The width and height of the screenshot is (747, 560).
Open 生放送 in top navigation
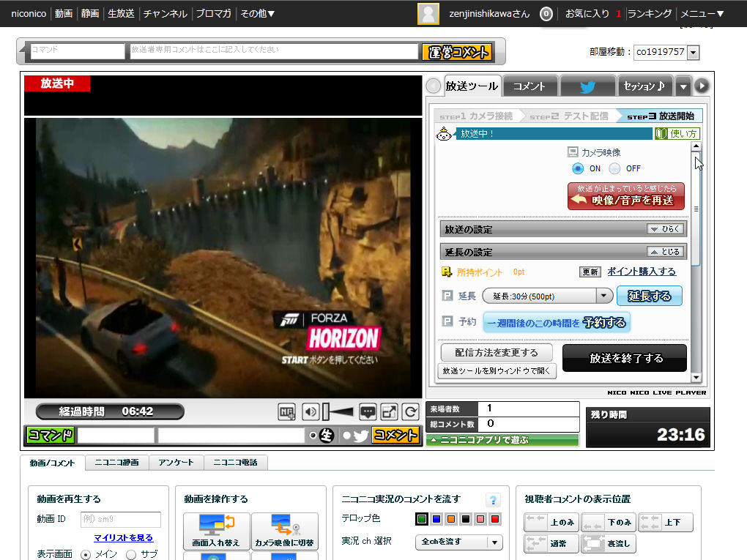coord(121,14)
